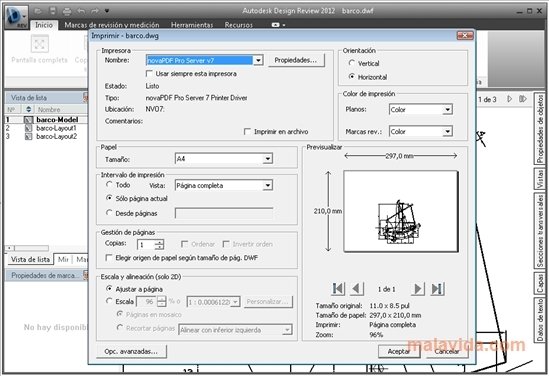
Task: Open Propiedades de objetos side panel
Action: click(x=540, y=128)
